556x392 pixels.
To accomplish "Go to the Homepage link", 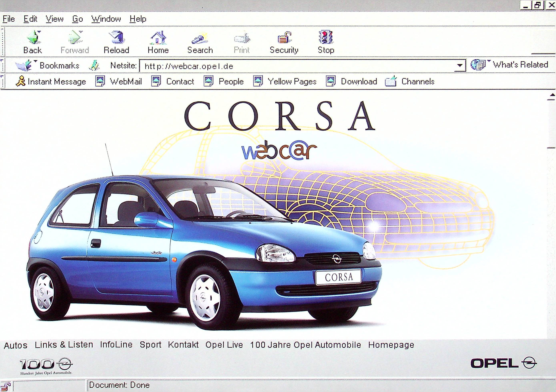I will point(391,345).
